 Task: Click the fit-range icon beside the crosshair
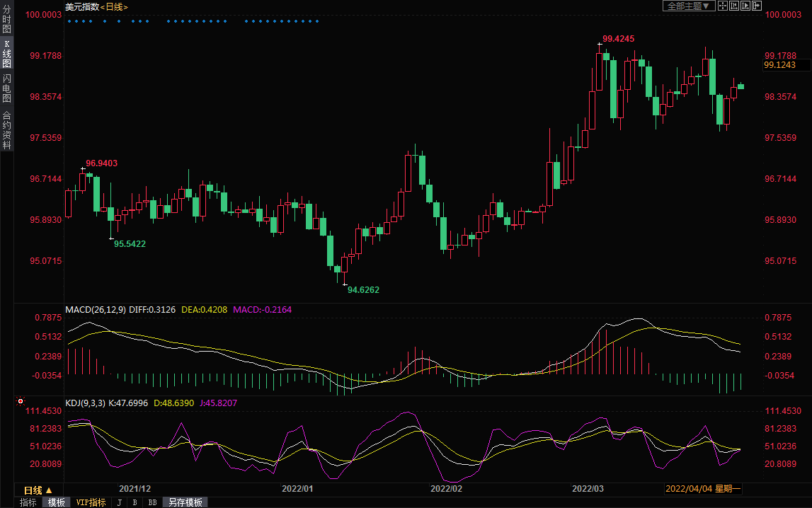(x=734, y=6)
